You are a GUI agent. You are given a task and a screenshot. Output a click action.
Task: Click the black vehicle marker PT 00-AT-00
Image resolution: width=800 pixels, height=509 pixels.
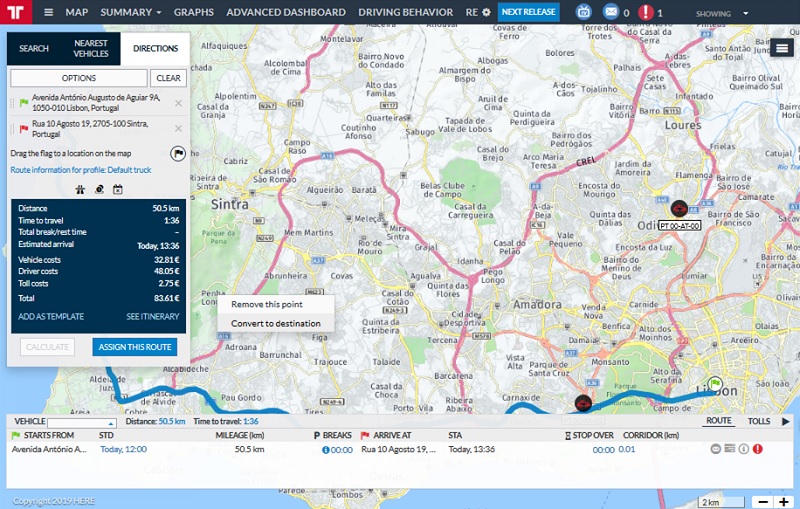click(x=680, y=209)
